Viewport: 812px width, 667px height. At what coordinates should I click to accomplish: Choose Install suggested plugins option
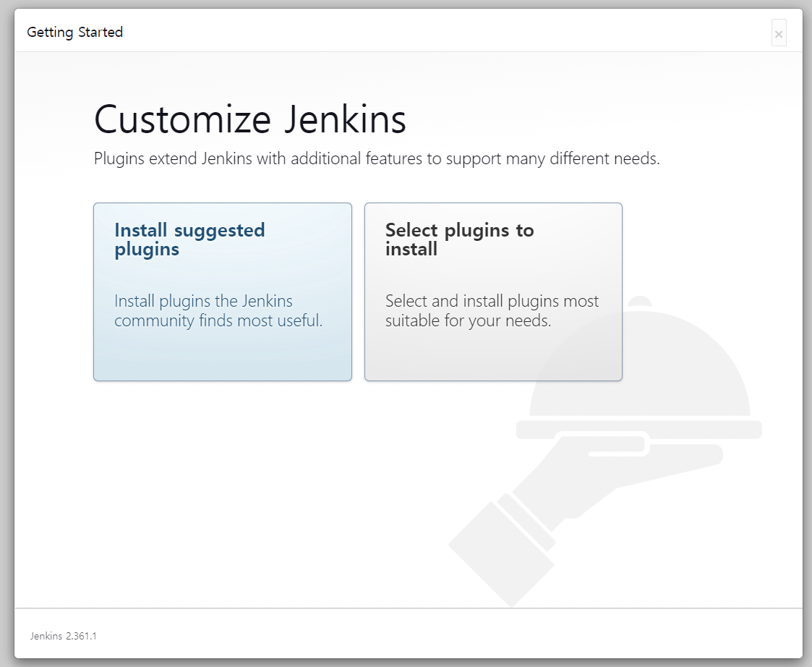[223, 292]
